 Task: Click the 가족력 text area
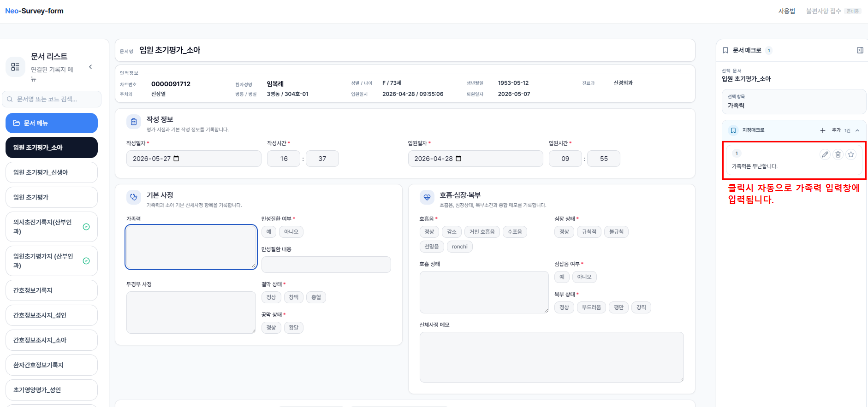point(191,247)
